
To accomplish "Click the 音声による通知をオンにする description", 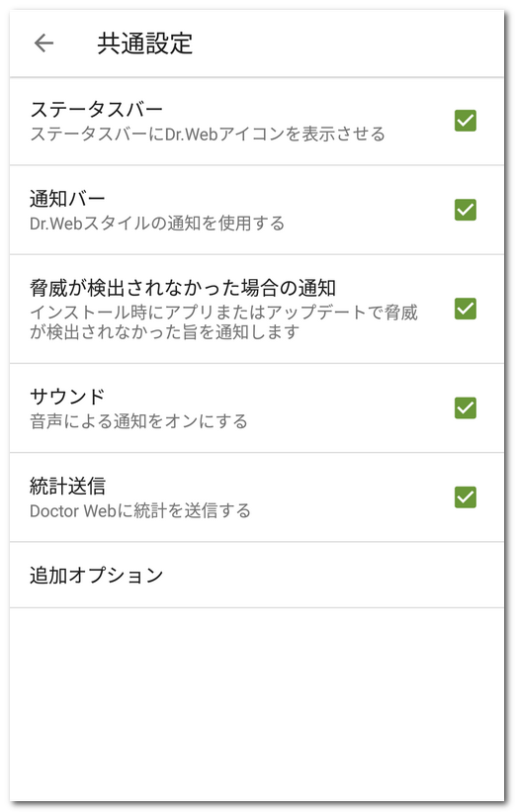I will [x=138, y=421].
